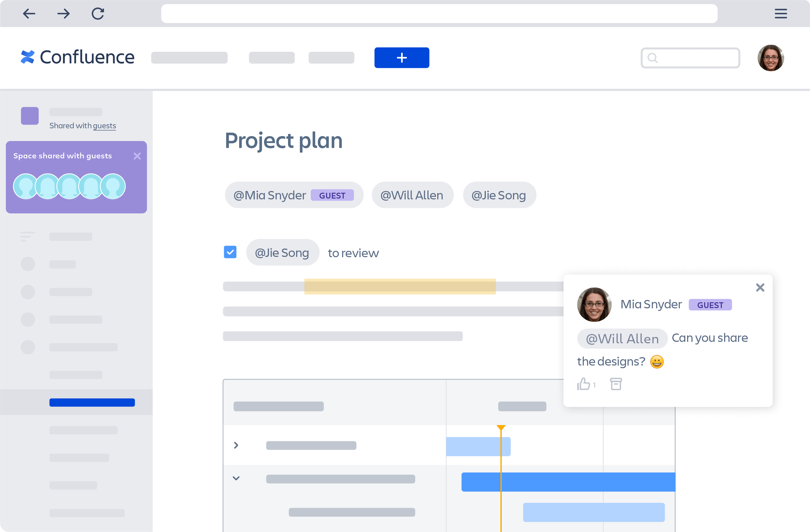
Task: Collapse the expanded row with chevron down
Action: coord(236,478)
